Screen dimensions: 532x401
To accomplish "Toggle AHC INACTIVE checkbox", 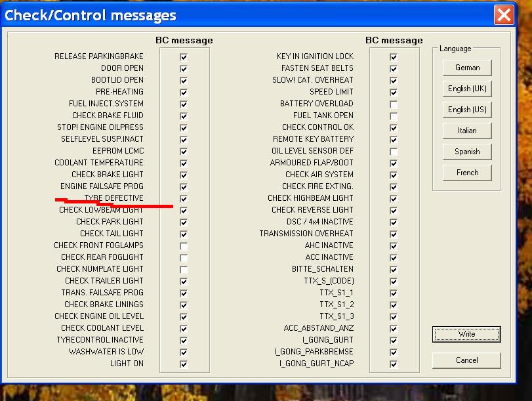I will coord(394,246).
